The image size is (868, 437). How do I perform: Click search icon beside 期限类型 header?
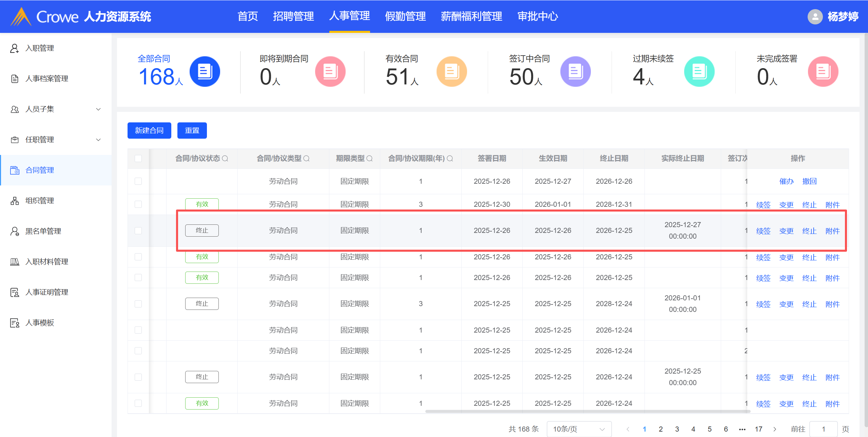click(370, 159)
